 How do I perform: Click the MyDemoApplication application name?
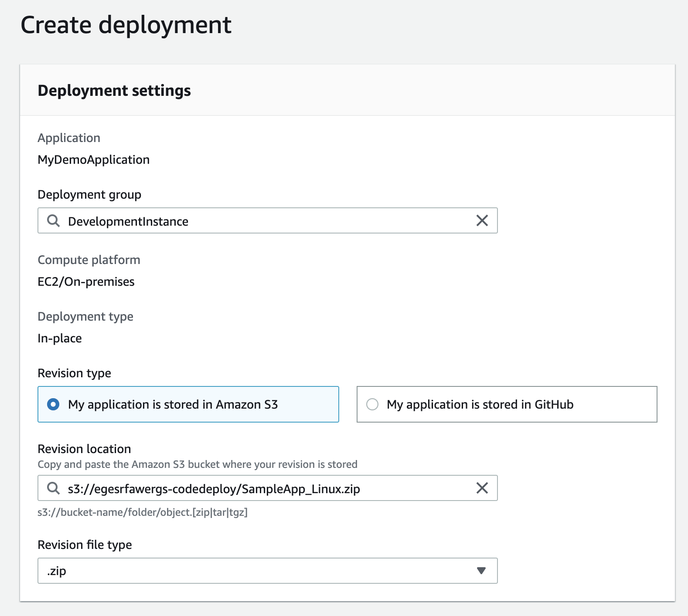(94, 160)
